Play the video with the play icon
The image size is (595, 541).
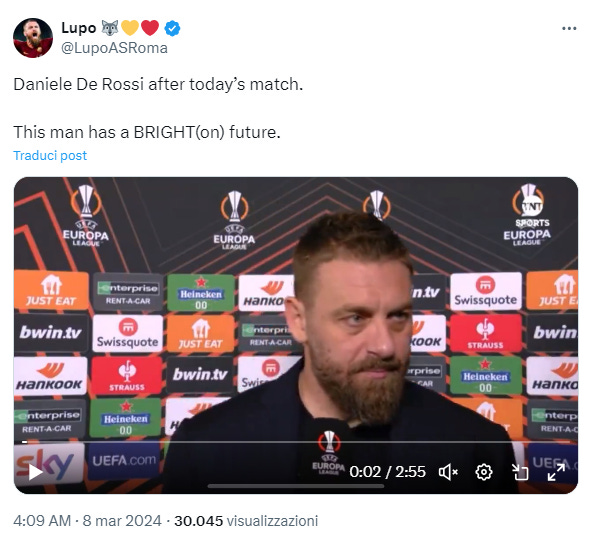[x=36, y=472]
